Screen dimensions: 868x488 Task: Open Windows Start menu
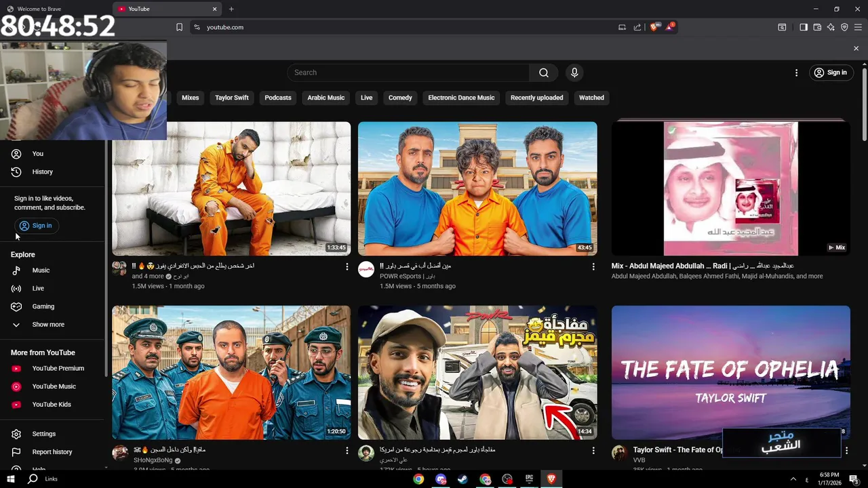(x=12, y=479)
